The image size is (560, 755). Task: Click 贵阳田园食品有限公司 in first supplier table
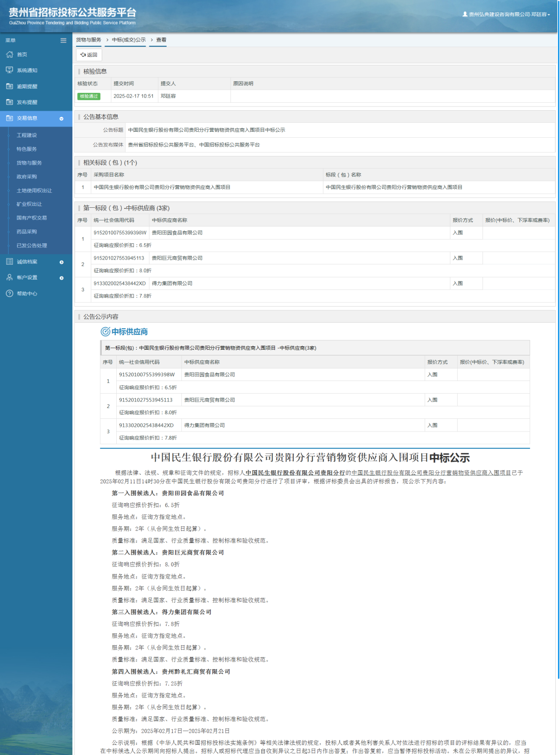point(177,233)
